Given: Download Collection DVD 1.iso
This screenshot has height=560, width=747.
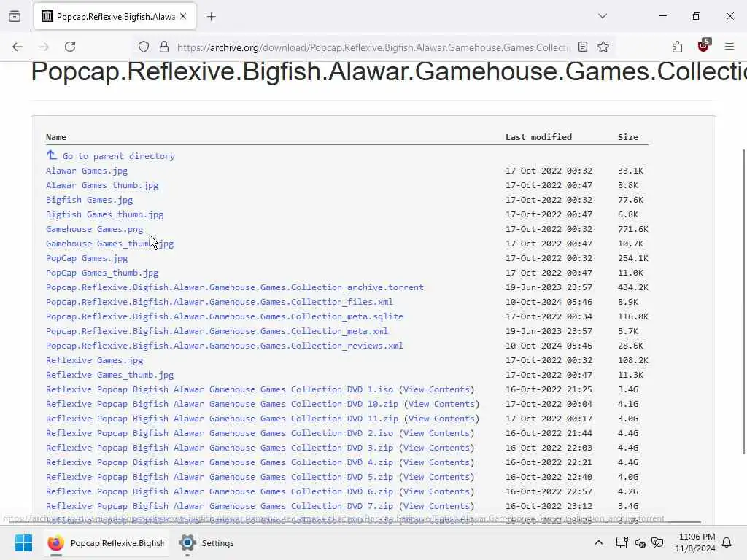Looking at the screenshot, I should tap(219, 389).
